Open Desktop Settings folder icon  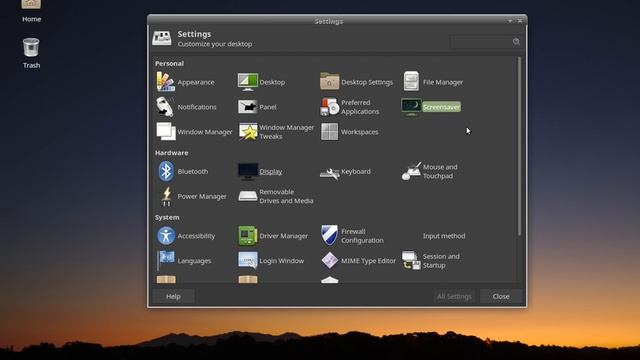329,81
